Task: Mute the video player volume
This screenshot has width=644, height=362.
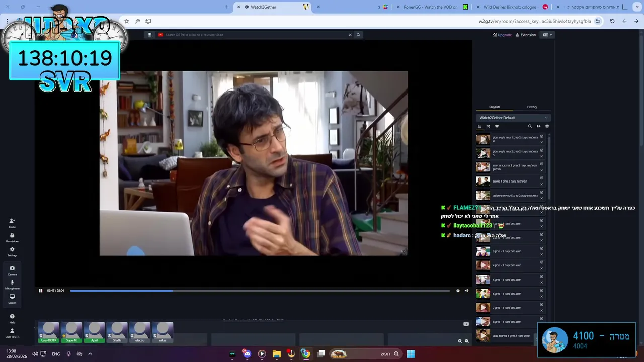Action: (x=466, y=291)
